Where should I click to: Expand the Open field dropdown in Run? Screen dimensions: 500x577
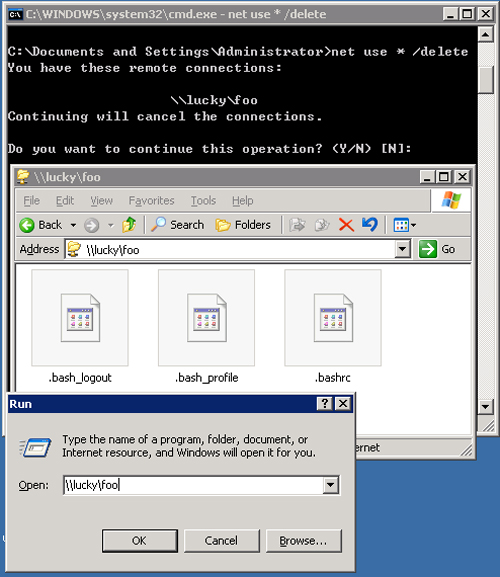pyautogui.click(x=330, y=485)
